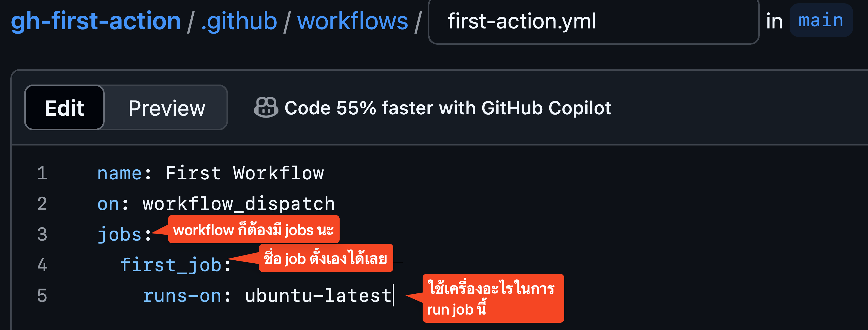Navigate to the .github folder breadcrumb
Image resolution: width=868 pixels, height=330 pixels.
tap(239, 21)
